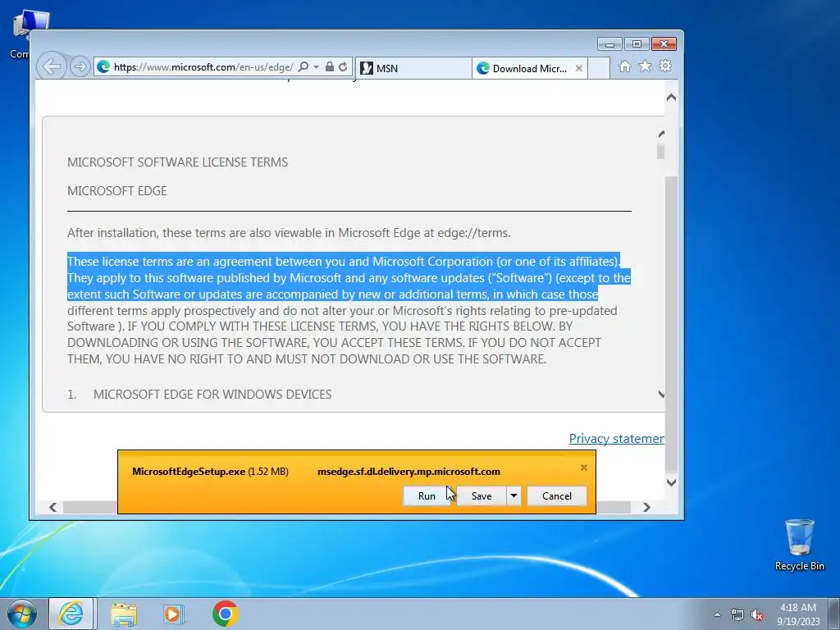This screenshot has height=630, width=840.
Task: Click the Edge favicon in address bar
Action: (x=103, y=67)
